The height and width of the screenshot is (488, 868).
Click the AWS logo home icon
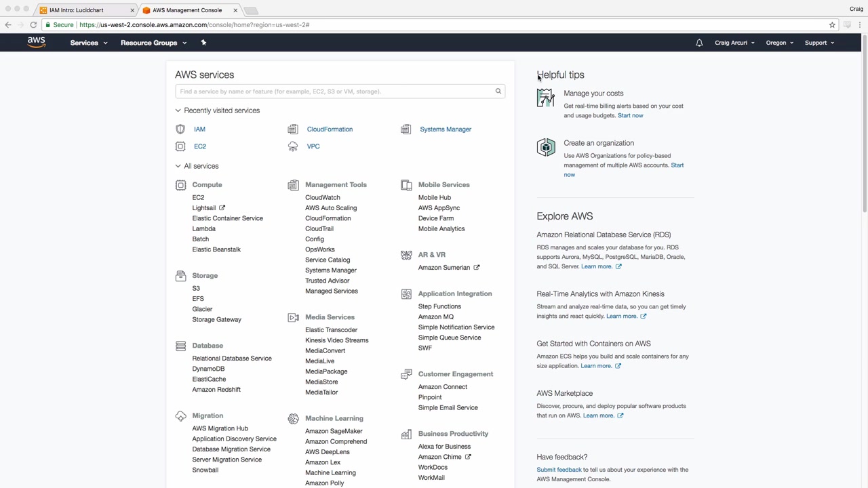point(37,43)
